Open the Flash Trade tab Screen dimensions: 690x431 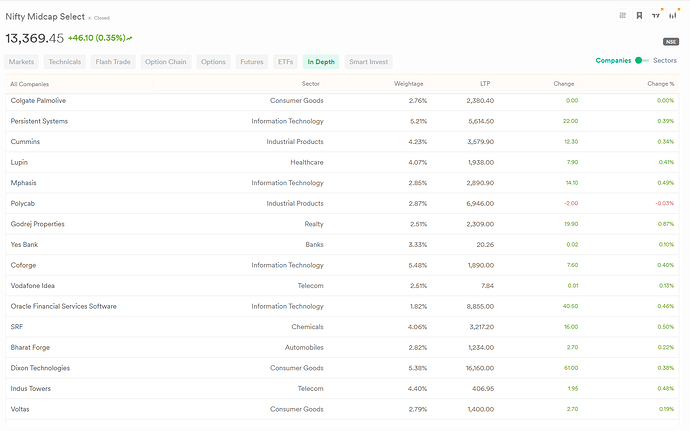tap(113, 62)
